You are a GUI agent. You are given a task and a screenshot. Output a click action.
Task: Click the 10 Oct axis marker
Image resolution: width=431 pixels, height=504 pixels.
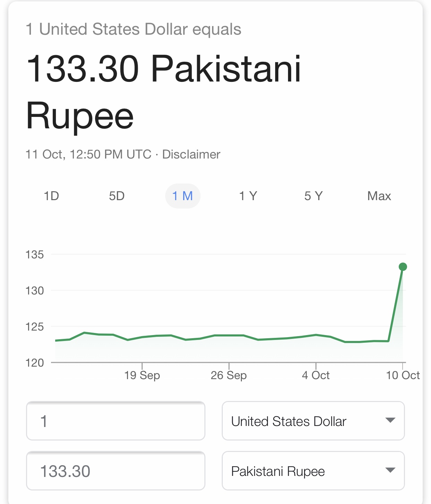pos(403,375)
